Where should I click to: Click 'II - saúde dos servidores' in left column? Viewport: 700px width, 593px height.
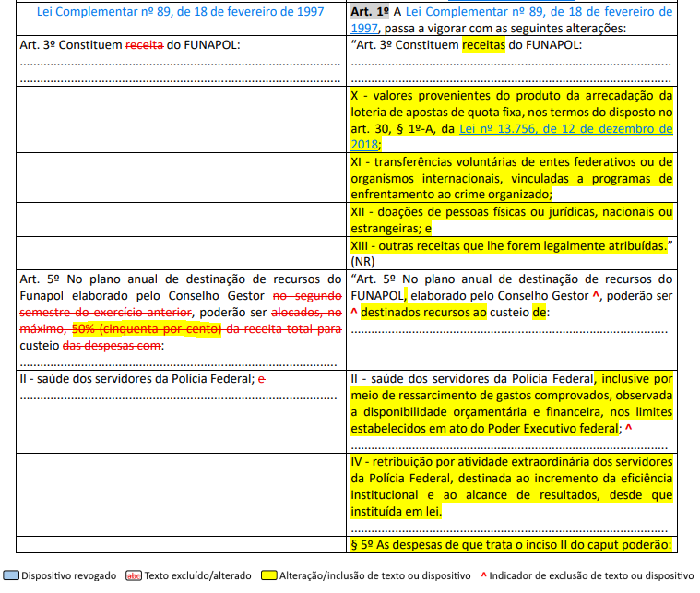tap(86, 379)
